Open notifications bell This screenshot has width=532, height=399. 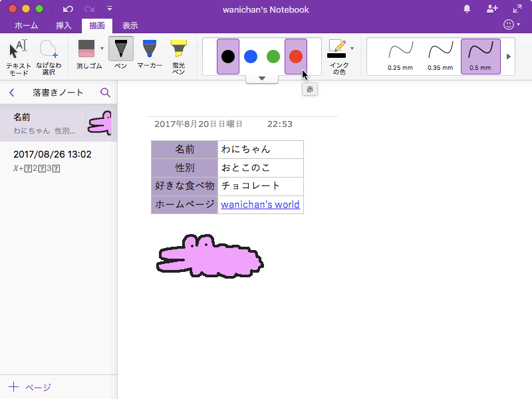click(467, 9)
